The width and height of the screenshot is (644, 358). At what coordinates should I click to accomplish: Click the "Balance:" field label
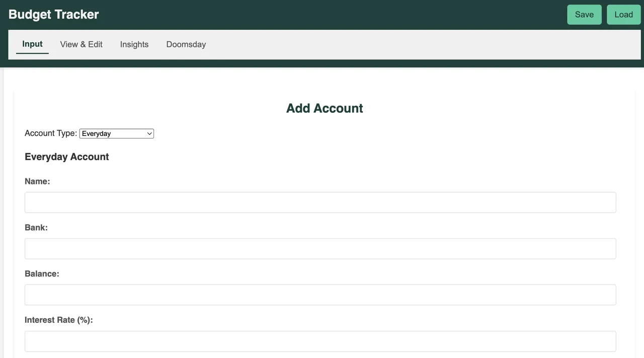click(x=42, y=274)
